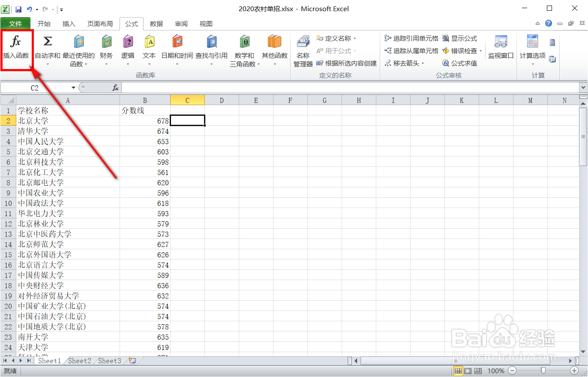Open the Excel Help question mark icon
The width and height of the screenshot is (588, 377).
coord(549,24)
